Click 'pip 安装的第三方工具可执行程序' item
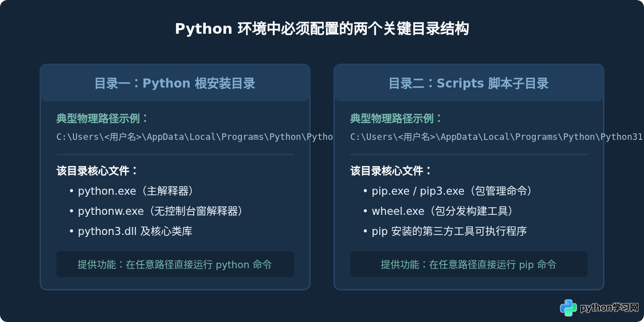This screenshot has width=644, height=322. tap(445, 231)
